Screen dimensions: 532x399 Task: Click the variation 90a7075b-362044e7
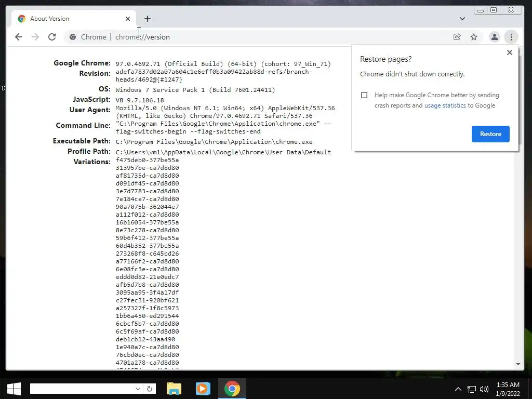(147, 207)
